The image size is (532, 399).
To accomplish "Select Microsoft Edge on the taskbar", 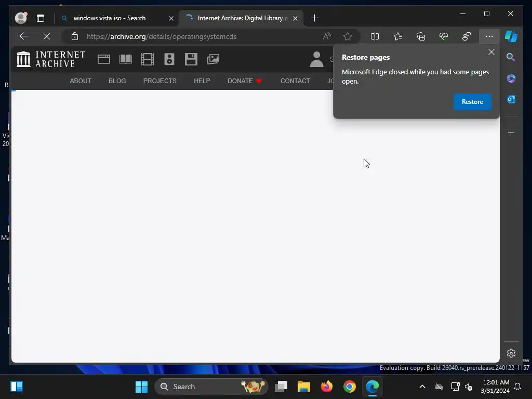I will 372,387.
